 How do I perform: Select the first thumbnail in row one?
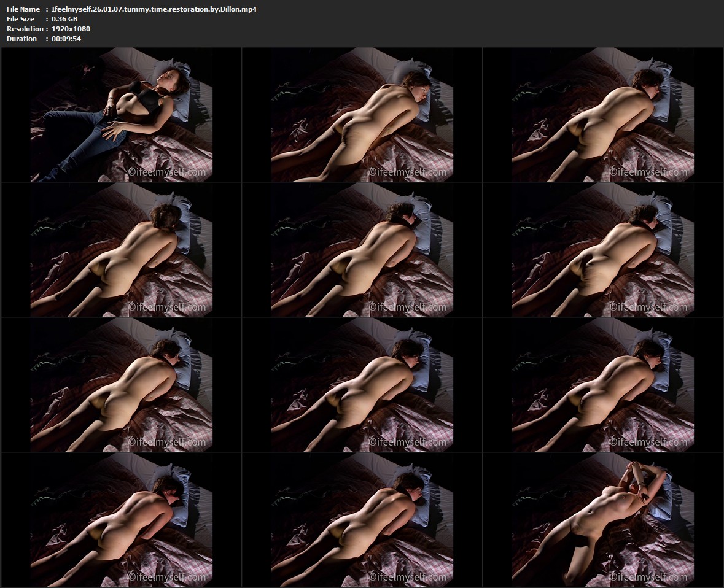coord(122,115)
